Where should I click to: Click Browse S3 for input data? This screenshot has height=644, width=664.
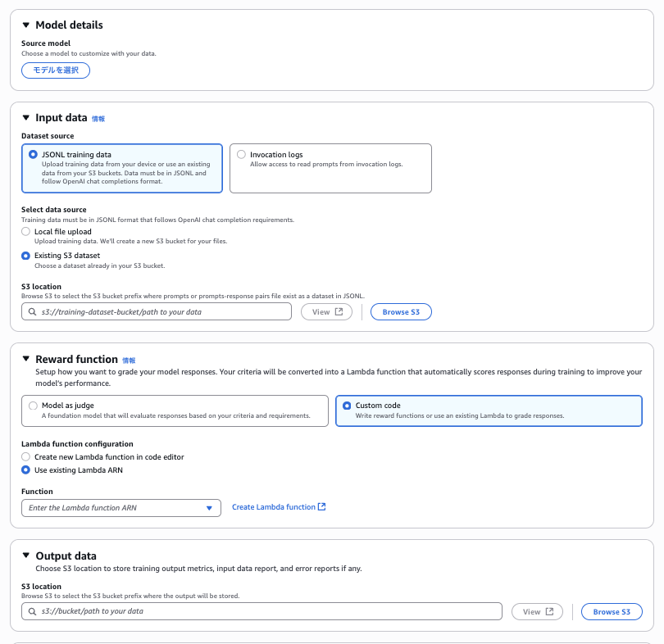[x=401, y=312]
